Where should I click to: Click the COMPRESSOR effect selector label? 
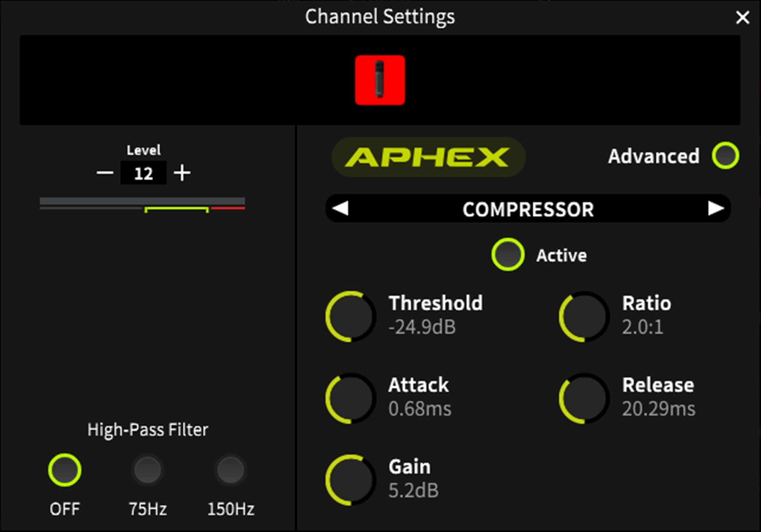pos(528,209)
